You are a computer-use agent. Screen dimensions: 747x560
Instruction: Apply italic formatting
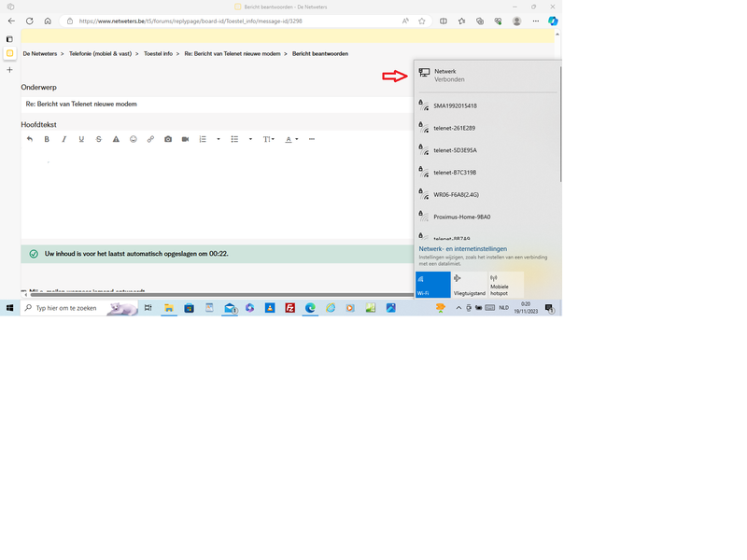point(63,139)
